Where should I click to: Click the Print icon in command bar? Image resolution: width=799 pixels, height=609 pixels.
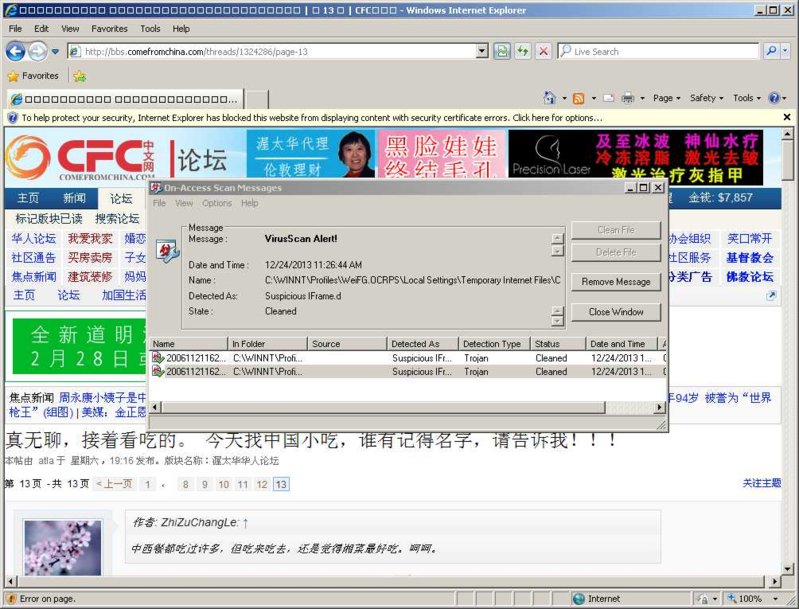click(x=627, y=98)
